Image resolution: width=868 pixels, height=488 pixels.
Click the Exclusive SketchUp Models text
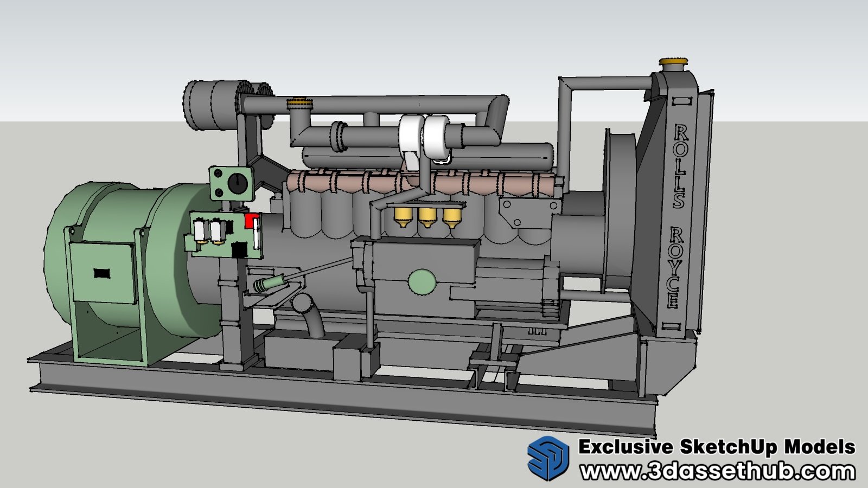(x=716, y=447)
